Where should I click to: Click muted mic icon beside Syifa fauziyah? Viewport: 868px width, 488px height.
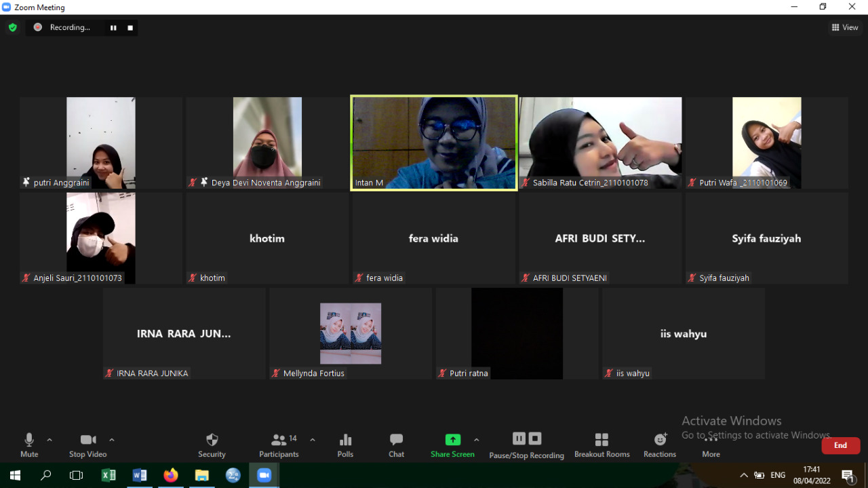tap(692, 278)
